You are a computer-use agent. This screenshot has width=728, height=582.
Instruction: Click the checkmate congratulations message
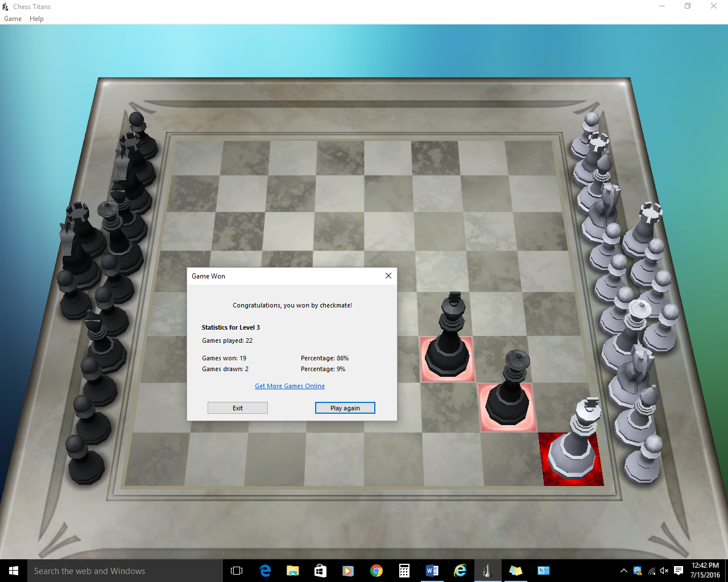[x=292, y=305]
